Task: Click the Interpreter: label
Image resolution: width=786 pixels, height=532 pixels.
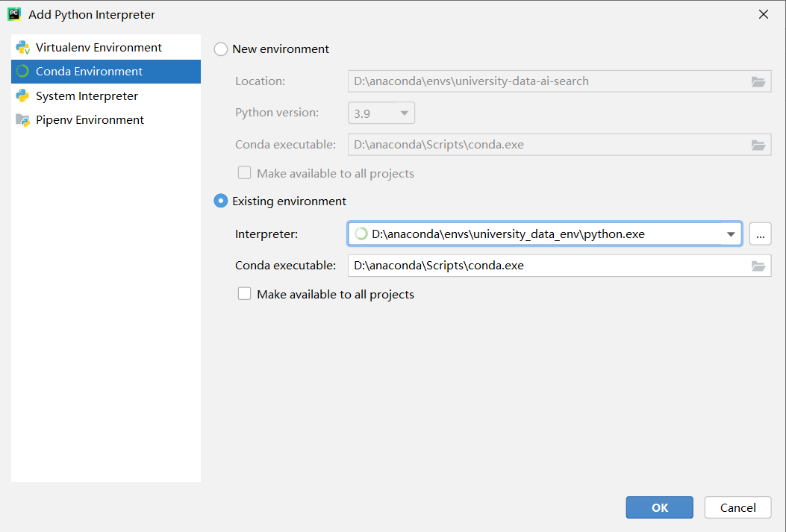Action: coord(266,234)
